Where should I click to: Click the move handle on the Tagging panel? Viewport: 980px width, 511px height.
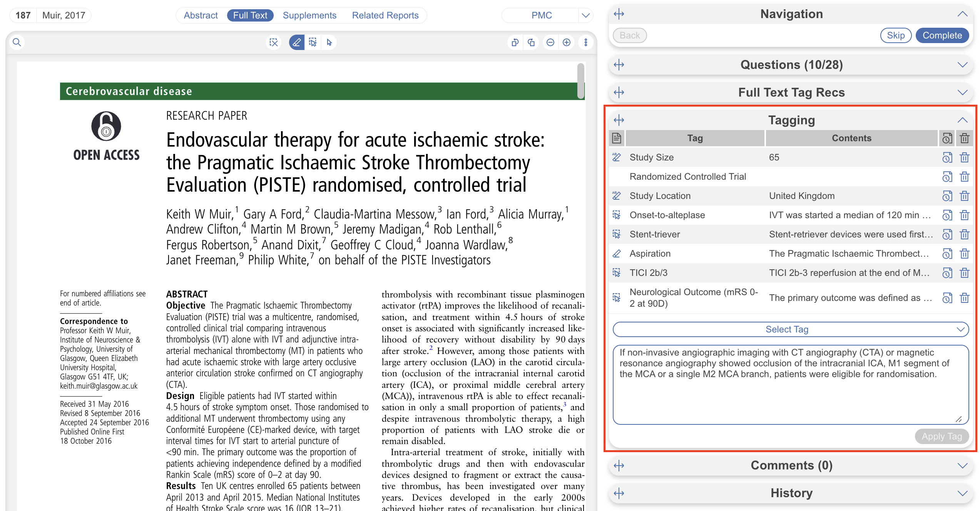(619, 120)
